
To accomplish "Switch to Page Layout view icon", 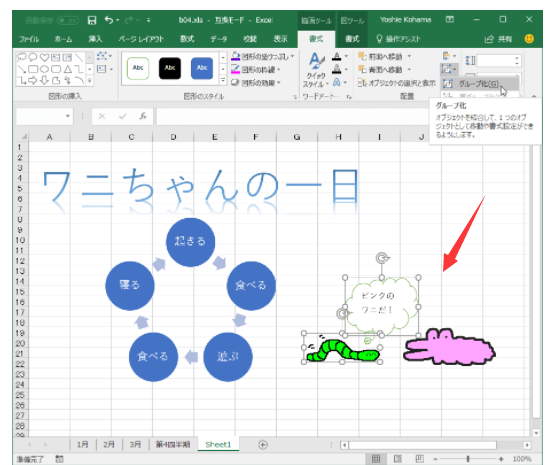I will (x=398, y=459).
